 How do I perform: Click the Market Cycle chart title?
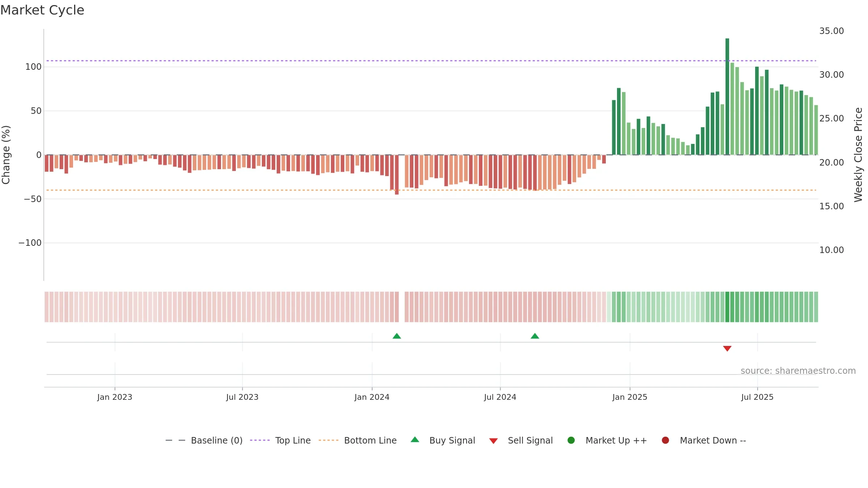click(x=42, y=10)
